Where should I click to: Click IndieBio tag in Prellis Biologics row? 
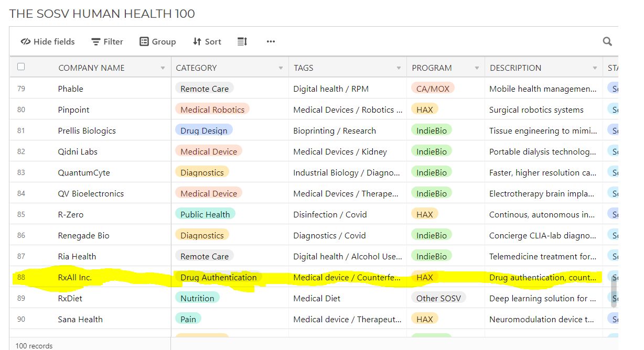click(x=431, y=130)
